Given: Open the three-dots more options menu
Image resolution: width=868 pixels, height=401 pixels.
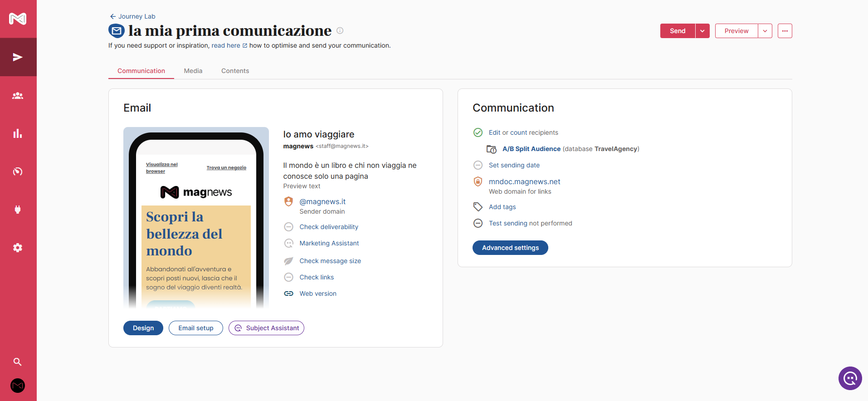Looking at the screenshot, I should (785, 31).
